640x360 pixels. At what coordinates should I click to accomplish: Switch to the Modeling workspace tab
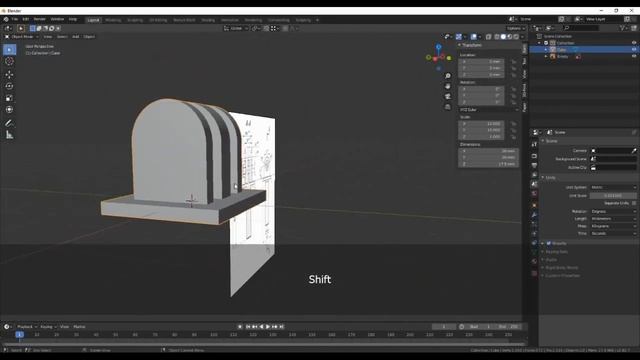tap(113, 20)
